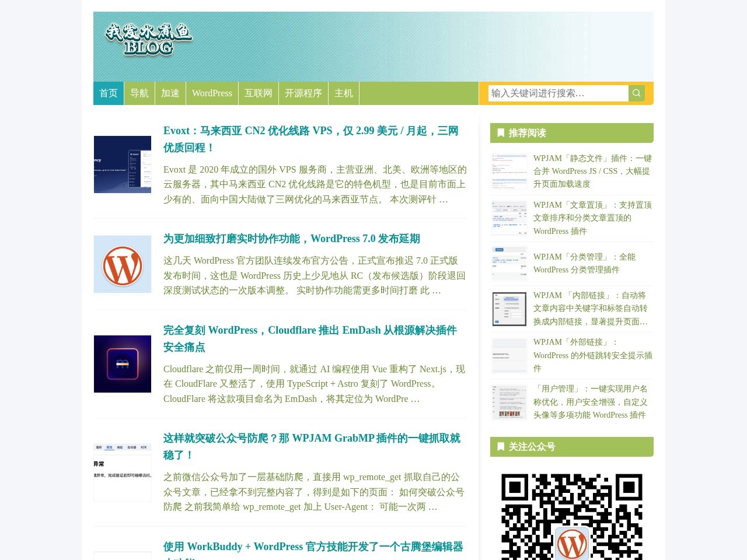Open the WordPress 7.0 发布延期 article title

pyautogui.click(x=291, y=239)
